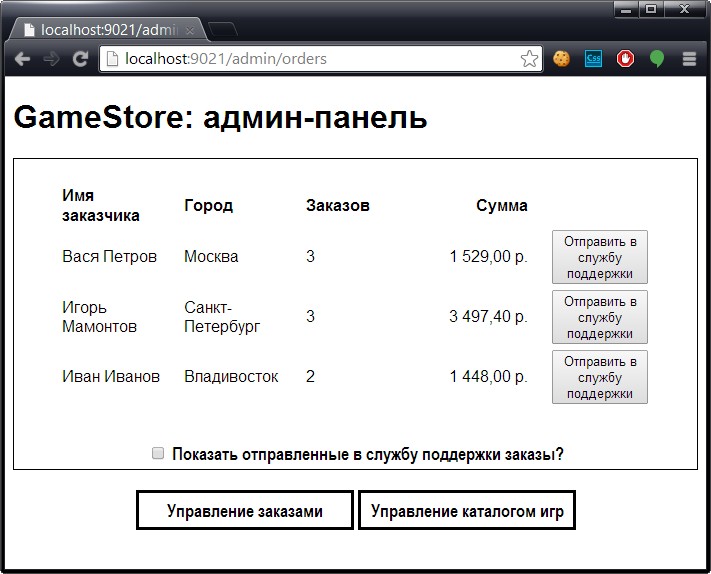Select the localhost:9021/admin tab

108,30
